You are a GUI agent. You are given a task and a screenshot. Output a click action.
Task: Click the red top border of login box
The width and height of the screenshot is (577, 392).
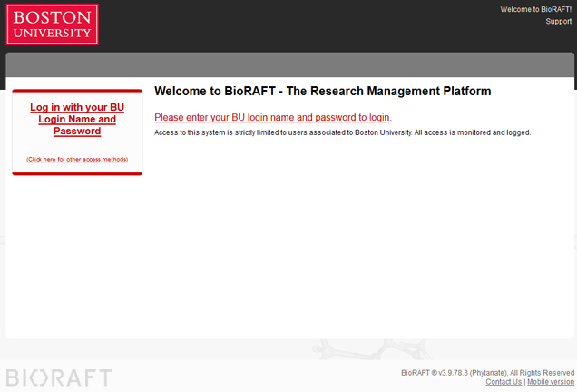[77, 91]
